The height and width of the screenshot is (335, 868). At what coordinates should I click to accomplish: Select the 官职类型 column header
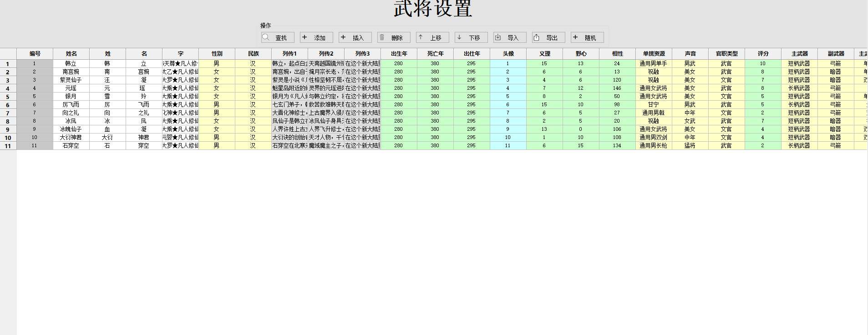(x=727, y=54)
